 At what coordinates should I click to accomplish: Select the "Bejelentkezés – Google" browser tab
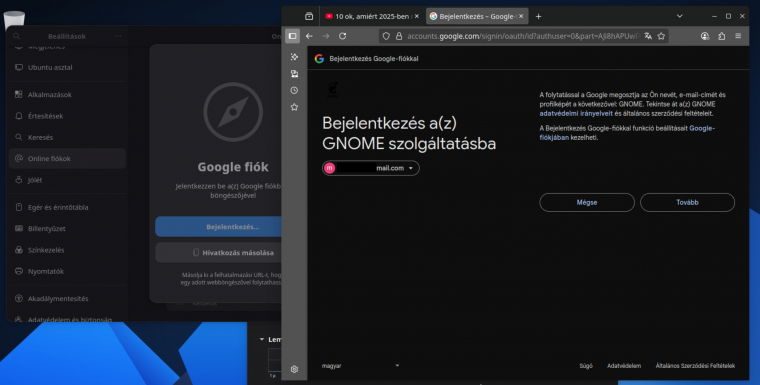point(477,16)
